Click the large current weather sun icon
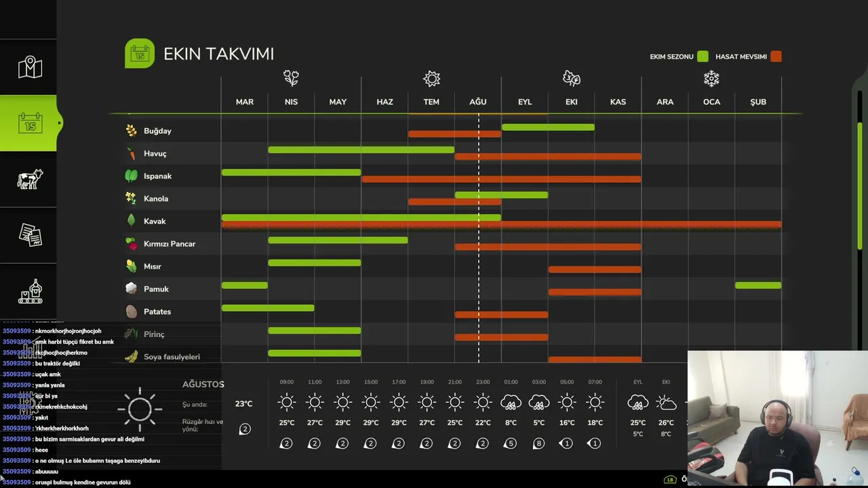 [x=140, y=409]
